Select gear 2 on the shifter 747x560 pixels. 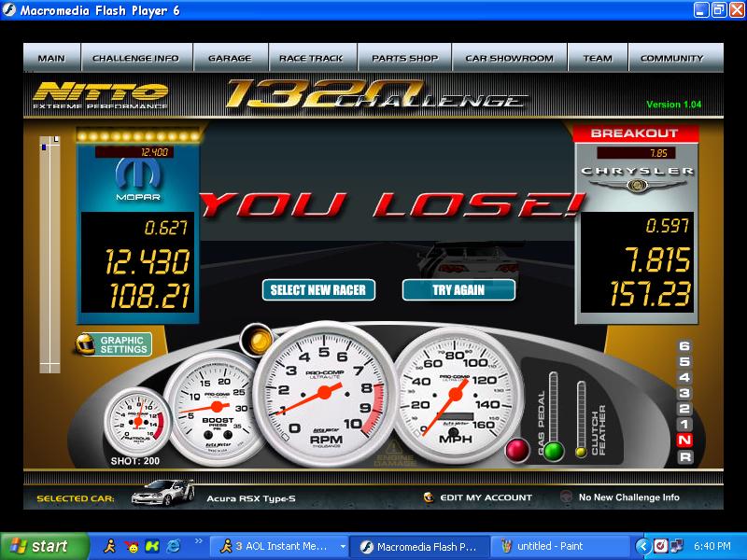tap(684, 409)
